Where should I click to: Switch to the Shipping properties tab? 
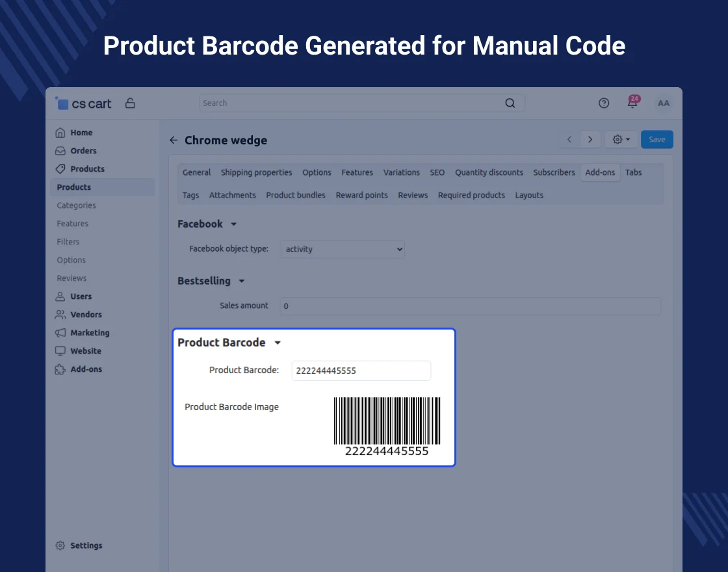click(x=256, y=173)
